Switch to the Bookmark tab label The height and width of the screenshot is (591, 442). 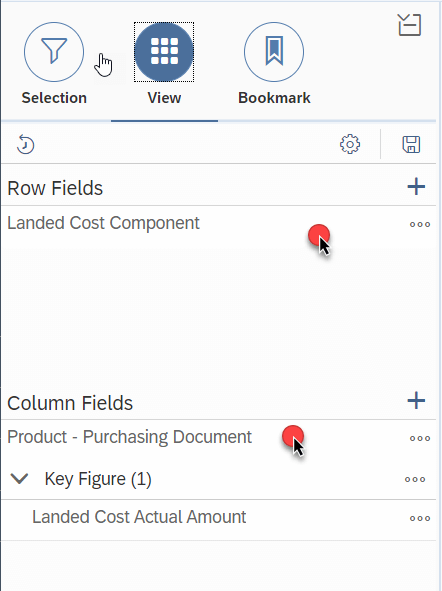tap(274, 98)
